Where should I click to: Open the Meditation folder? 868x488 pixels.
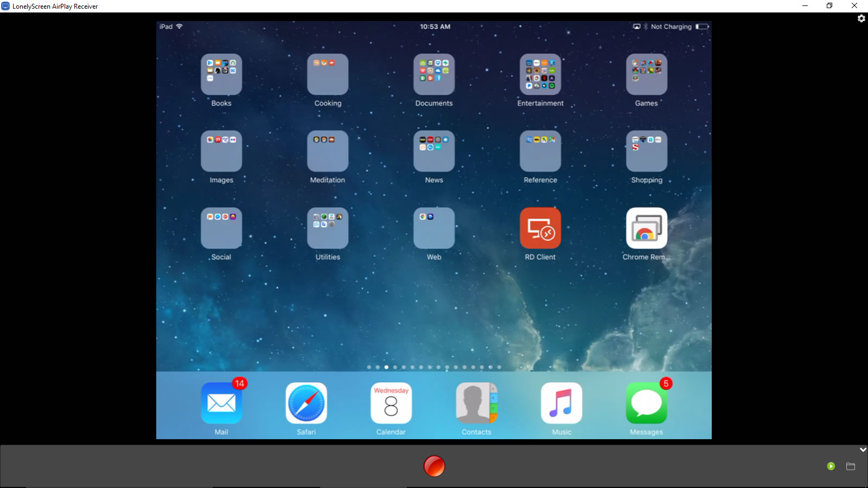pyautogui.click(x=328, y=151)
